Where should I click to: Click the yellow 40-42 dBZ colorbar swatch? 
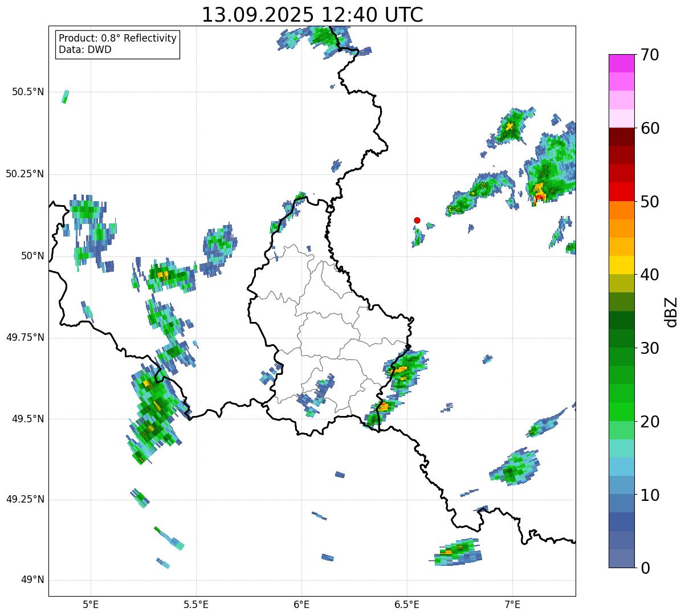(x=621, y=265)
